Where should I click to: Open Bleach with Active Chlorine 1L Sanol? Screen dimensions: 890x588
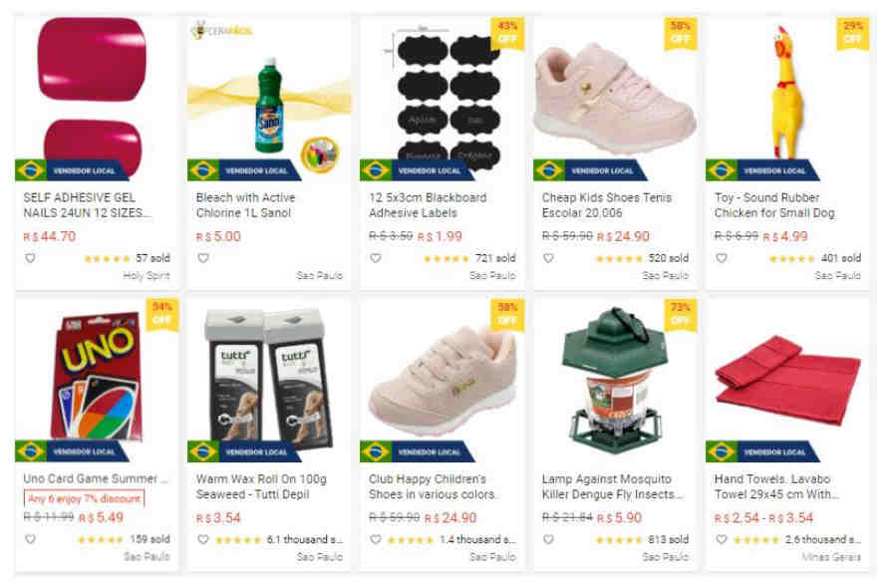(x=245, y=205)
